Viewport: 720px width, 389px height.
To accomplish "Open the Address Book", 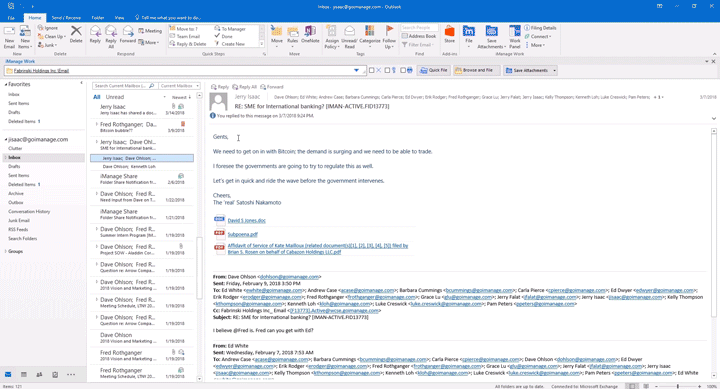I will pyautogui.click(x=419, y=36).
